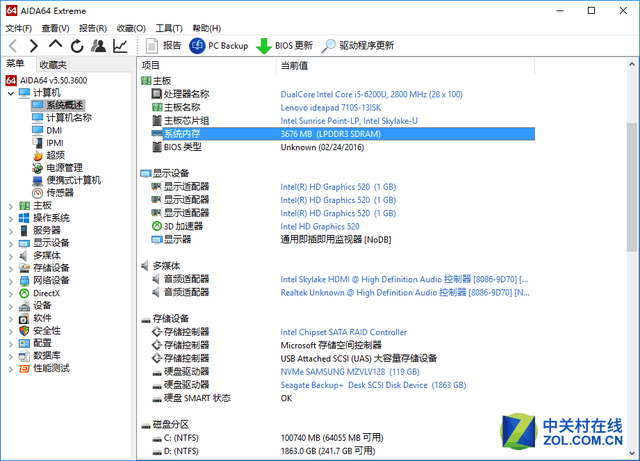Click the 操作系统 Windows logo icon

coord(24,218)
